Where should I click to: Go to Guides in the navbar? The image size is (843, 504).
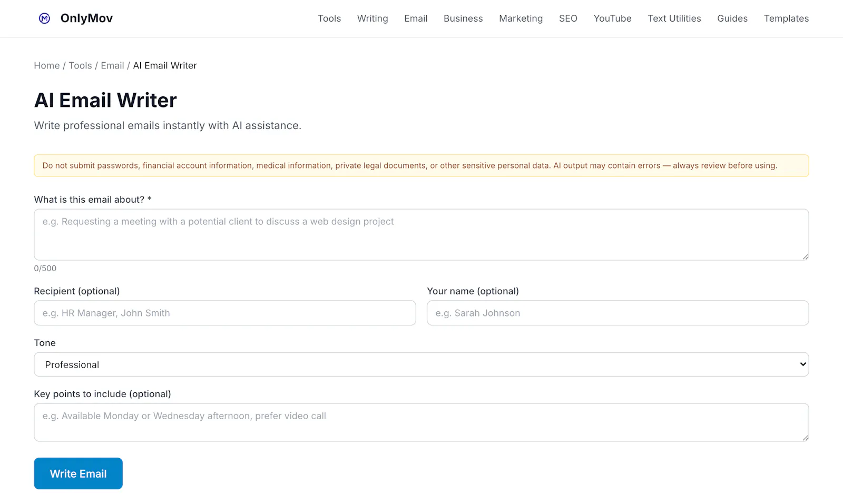732,18
